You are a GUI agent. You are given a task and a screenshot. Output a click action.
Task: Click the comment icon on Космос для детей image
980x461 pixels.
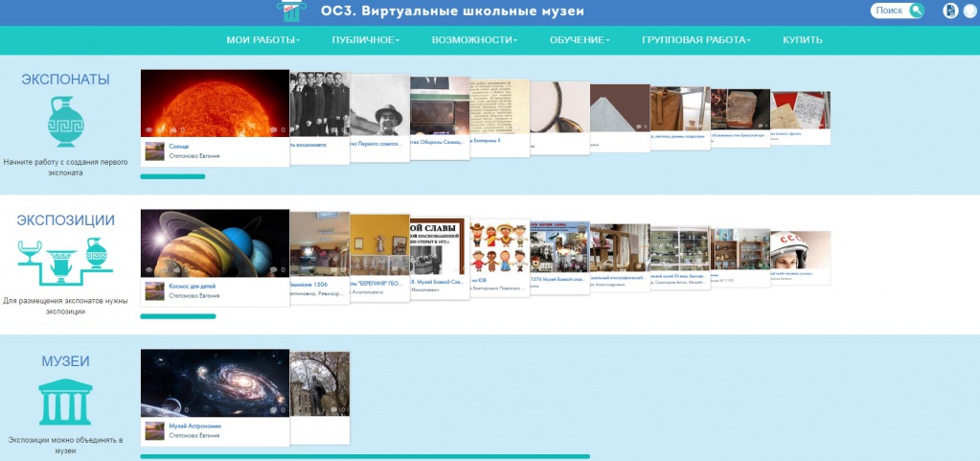[x=273, y=270]
